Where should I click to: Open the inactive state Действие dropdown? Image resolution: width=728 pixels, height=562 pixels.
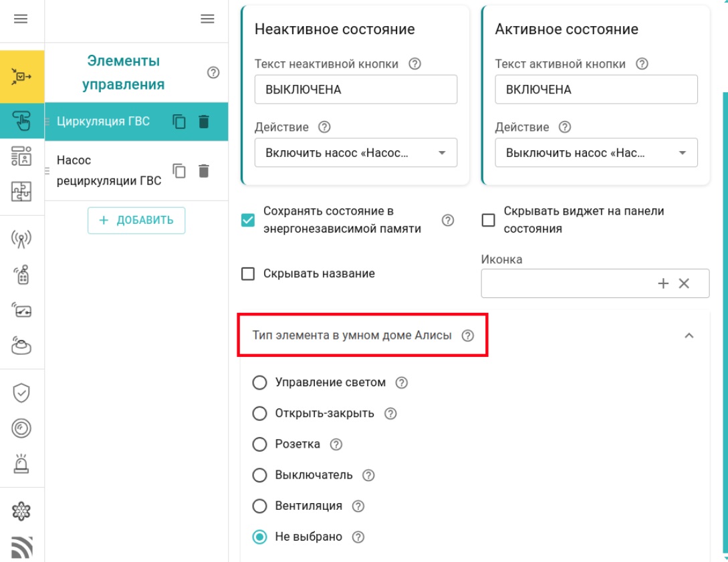click(356, 153)
